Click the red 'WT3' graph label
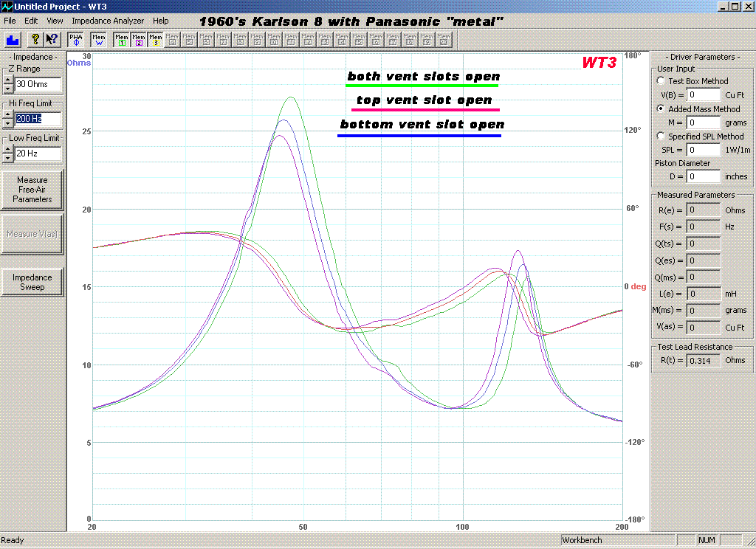The height and width of the screenshot is (549, 756). pyautogui.click(x=599, y=63)
